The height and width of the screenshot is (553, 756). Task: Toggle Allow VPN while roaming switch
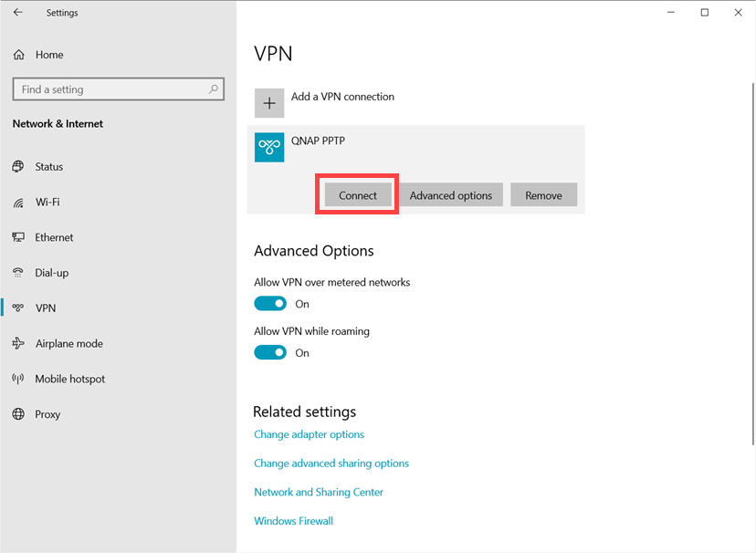click(270, 352)
